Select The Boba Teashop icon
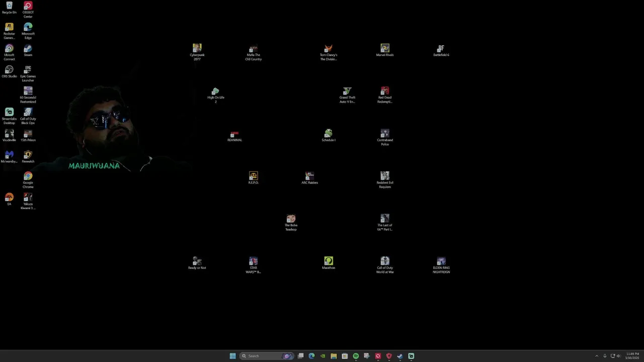Viewport: 644px width, 362px height. pyautogui.click(x=291, y=223)
